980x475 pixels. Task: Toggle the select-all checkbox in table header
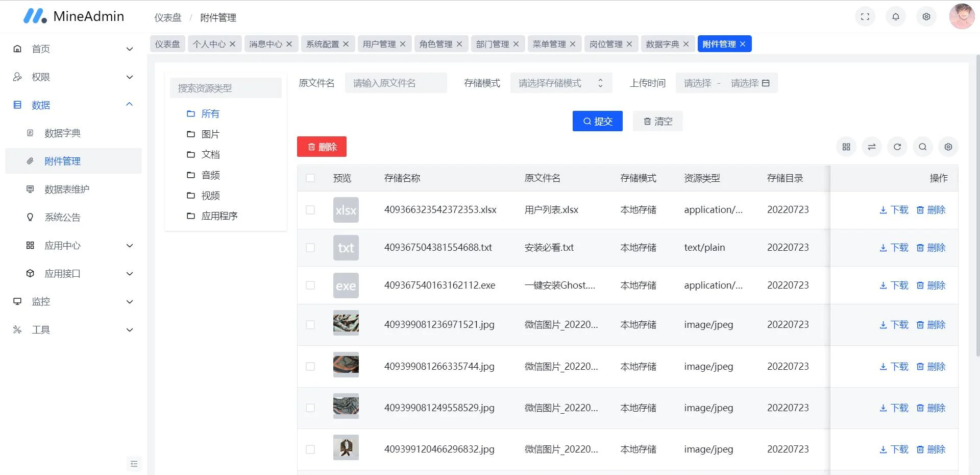pos(310,178)
